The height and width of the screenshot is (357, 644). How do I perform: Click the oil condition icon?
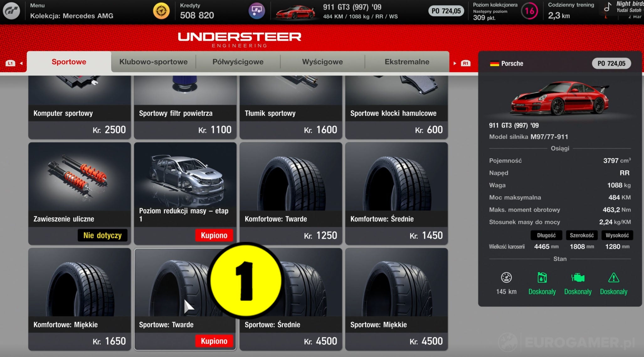(x=542, y=278)
